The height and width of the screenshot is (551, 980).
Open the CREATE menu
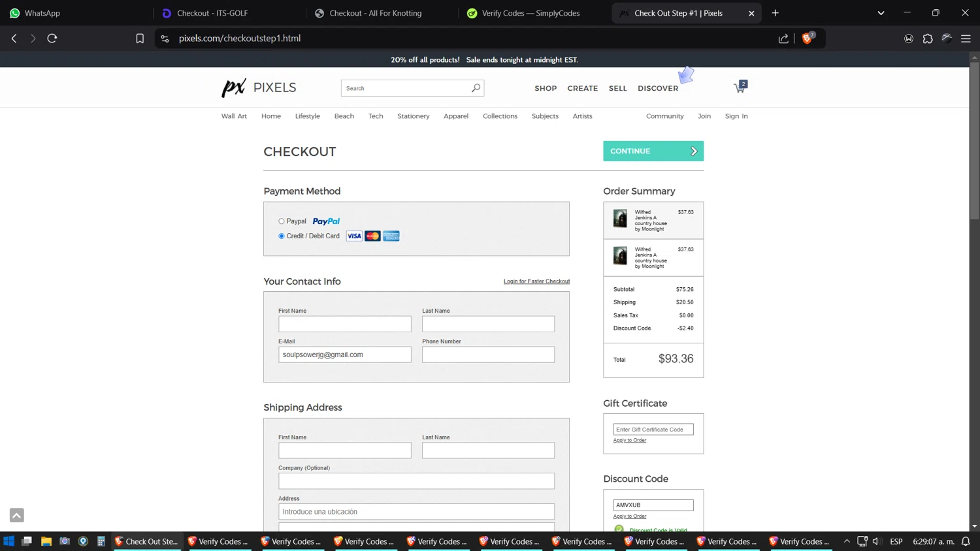pos(582,88)
